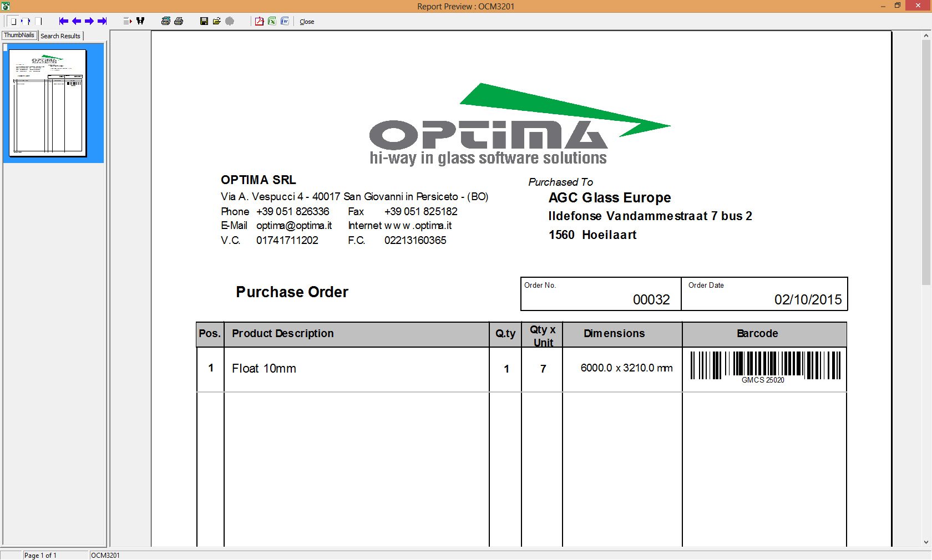Go to the next page
The image size is (932, 560).
pos(89,21)
